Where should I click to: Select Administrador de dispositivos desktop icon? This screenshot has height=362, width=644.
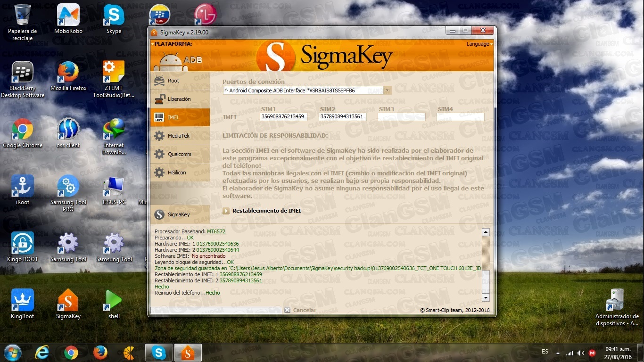point(617,308)
